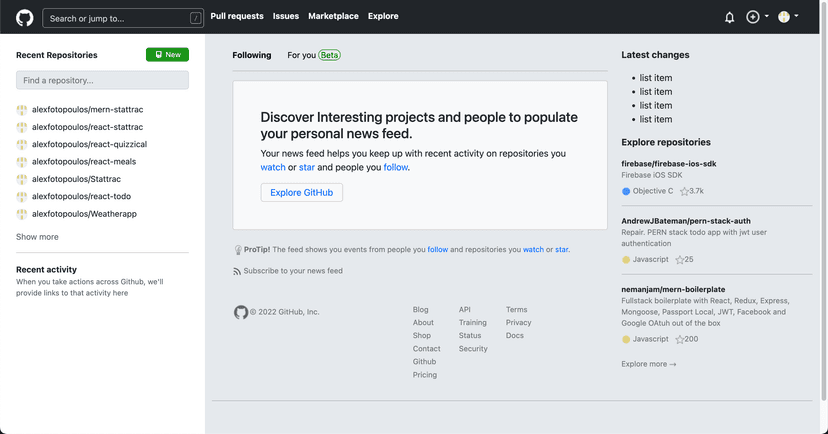828x434 pixels.
Task: Click avatar icon beside alexfotopoulos/Weatherapp
Action: 22,214
